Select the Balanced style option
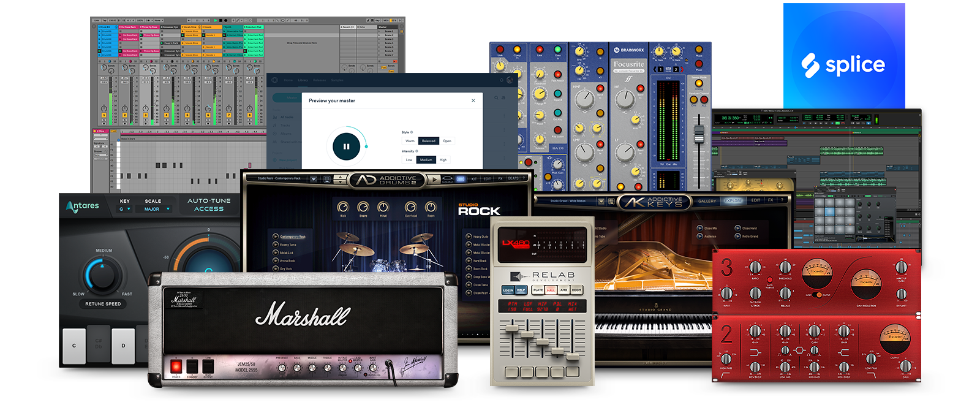 coord(429,141)
